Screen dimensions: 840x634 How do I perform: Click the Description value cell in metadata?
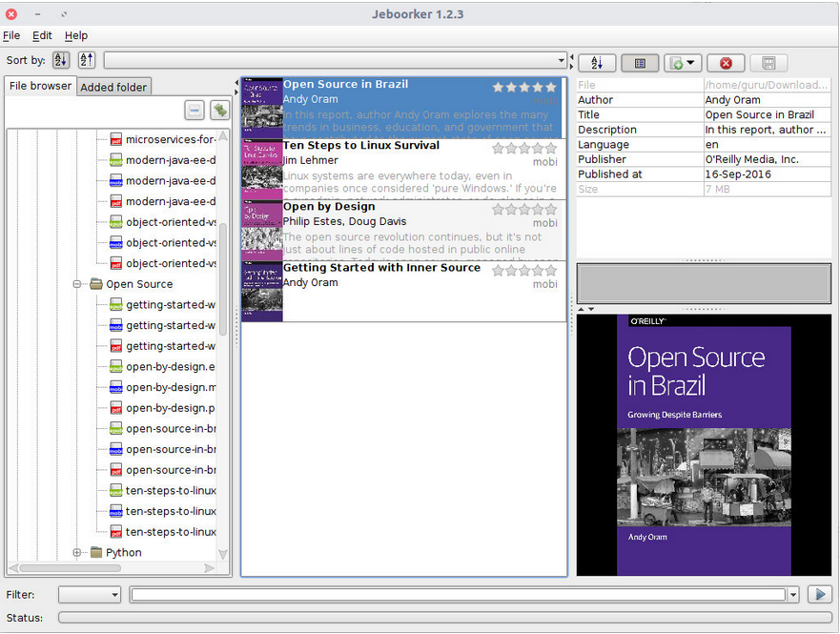click(x=768, y=130)
